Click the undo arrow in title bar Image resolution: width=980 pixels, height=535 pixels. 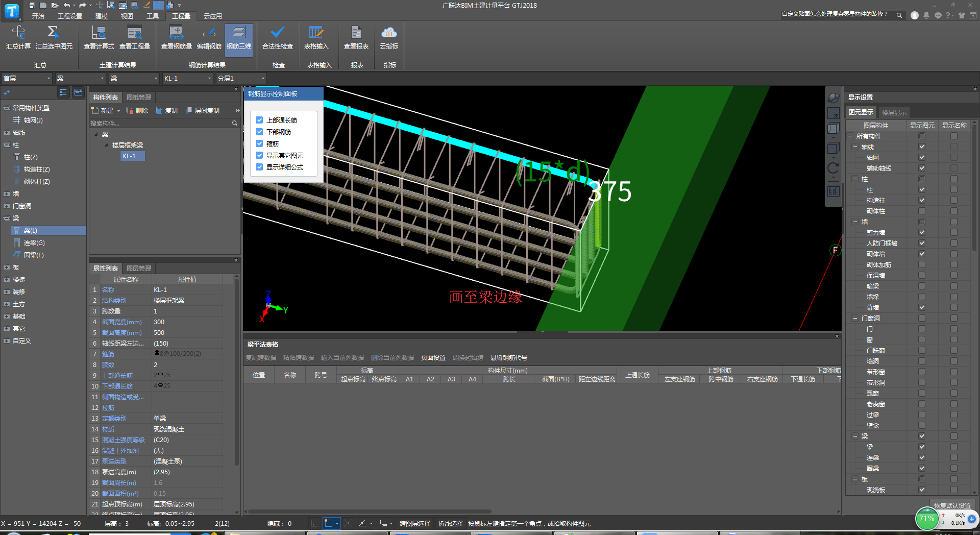(67, 5)
